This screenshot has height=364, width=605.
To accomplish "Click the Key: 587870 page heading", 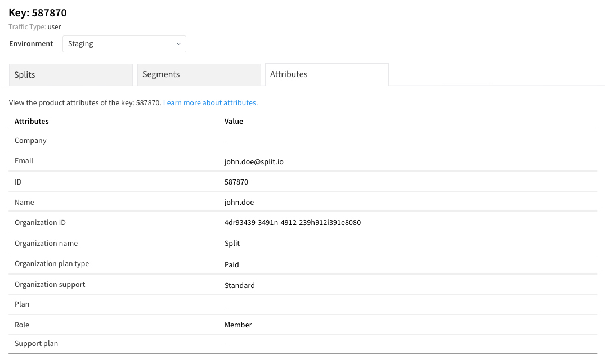I will (38, 13).
